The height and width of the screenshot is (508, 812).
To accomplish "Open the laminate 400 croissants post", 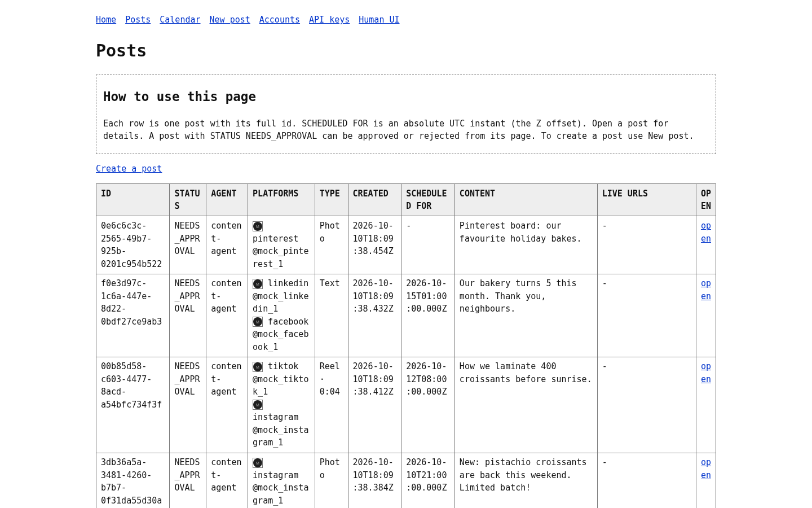I will 706,373.
